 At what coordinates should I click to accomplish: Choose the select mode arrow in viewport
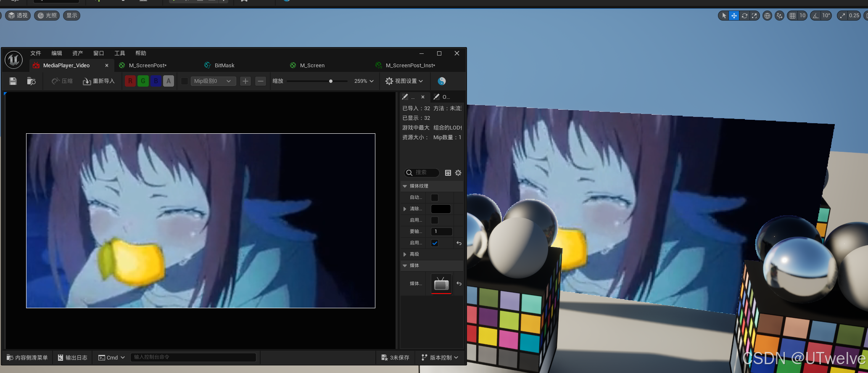724,16
